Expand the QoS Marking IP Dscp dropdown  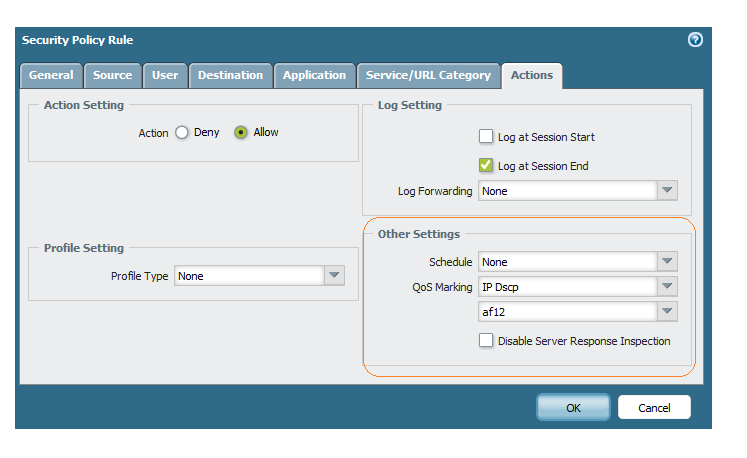coord(667,287)
